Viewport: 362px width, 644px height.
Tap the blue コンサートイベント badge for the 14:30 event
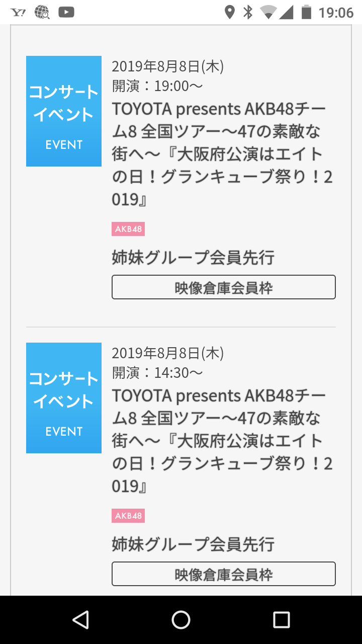coord(64,398)
